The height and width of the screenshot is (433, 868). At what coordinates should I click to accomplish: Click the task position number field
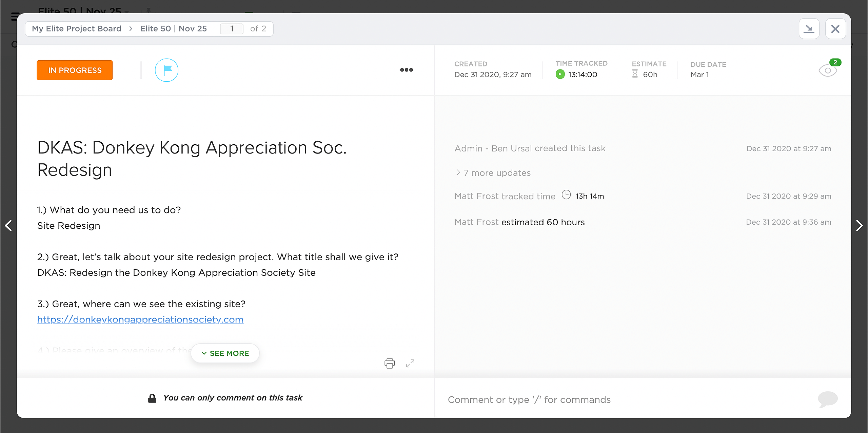(x=232, y=28)
